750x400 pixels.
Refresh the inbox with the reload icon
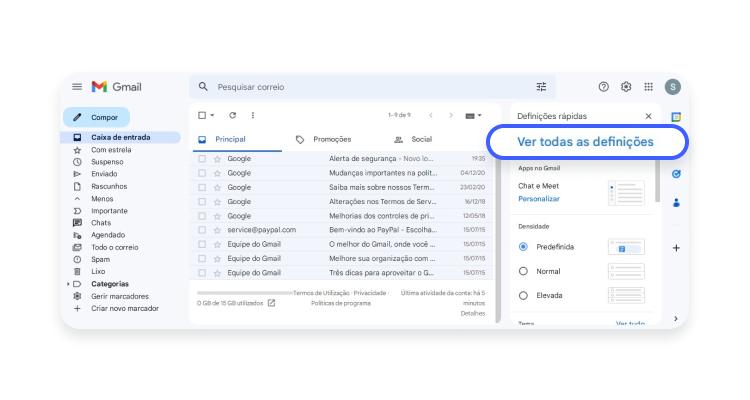point(232,115)
